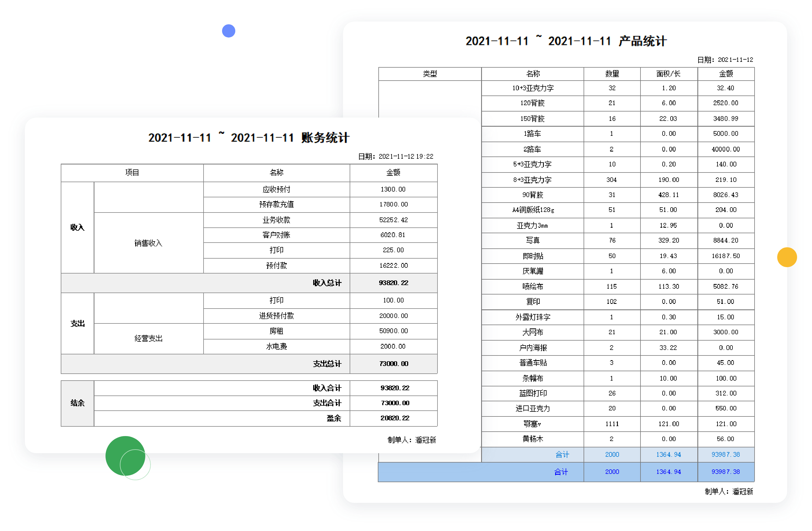Click the 普通车贴 product name
The height and width of the screenshot is (531, 812).
pos(532,363)
